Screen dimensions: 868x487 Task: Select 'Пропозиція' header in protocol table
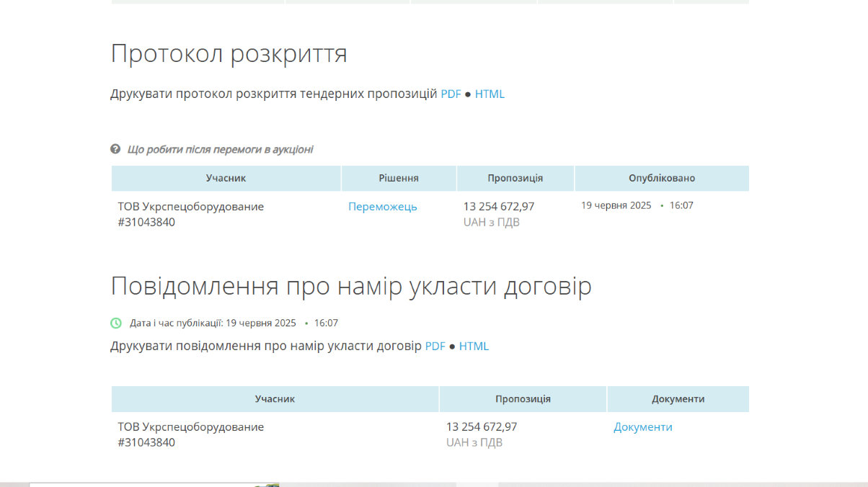click(x=515, y=178)
